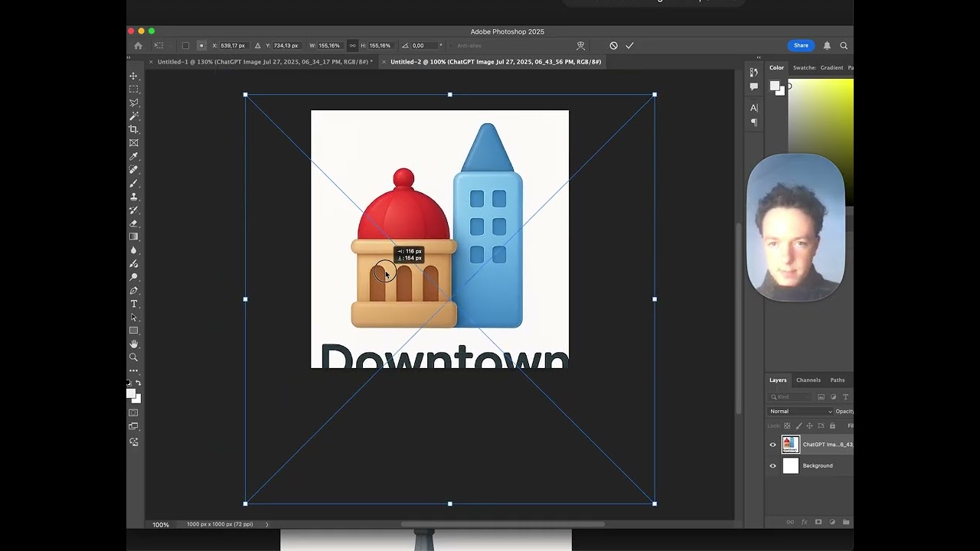Select the Move tool

[133, 76]
